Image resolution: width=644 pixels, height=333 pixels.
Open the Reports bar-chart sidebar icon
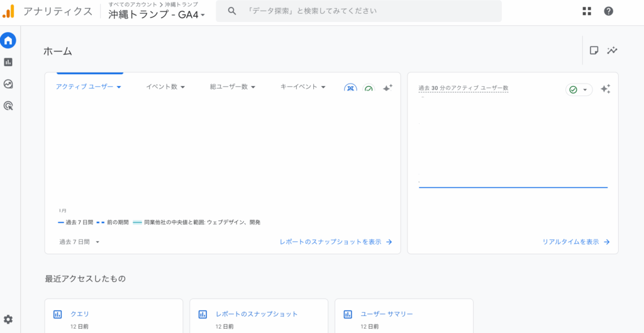click(x=8, y=62)
